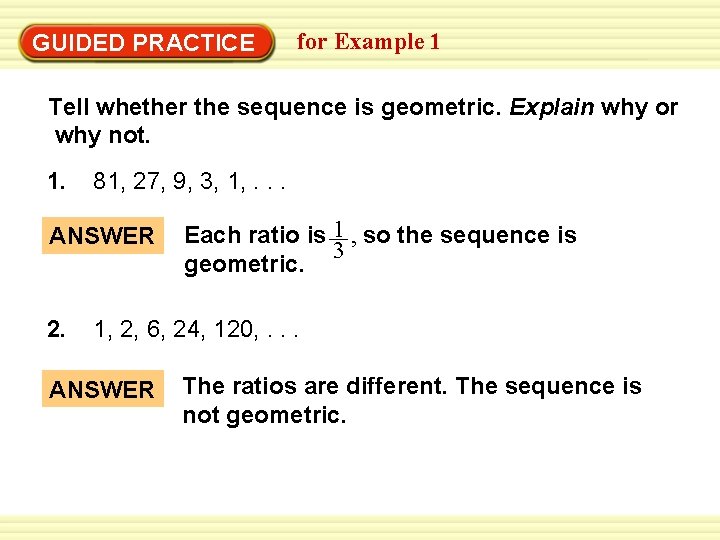Click the number 120 in the second sequence
The height and width of the screenshot is (540, 720).
(x=233, y=329)
